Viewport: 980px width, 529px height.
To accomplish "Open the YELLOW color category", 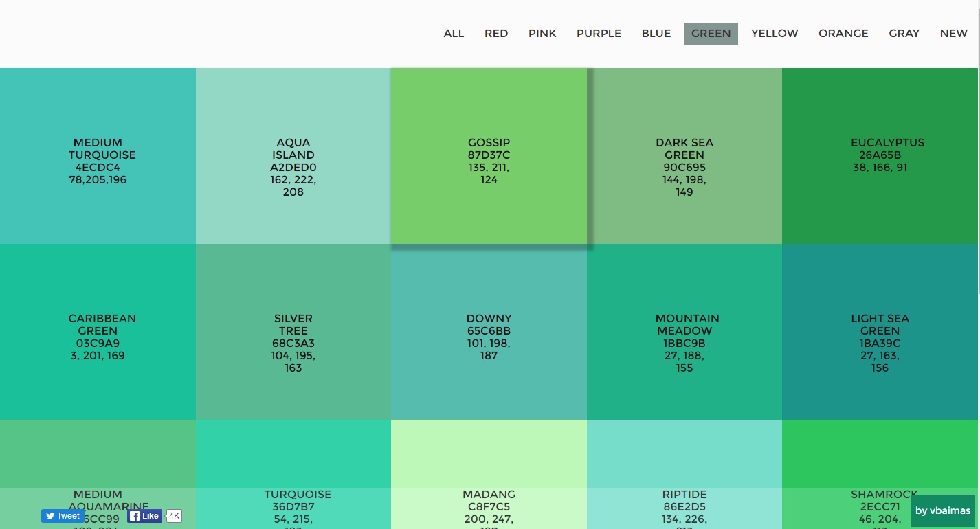I will pos(775,34).
